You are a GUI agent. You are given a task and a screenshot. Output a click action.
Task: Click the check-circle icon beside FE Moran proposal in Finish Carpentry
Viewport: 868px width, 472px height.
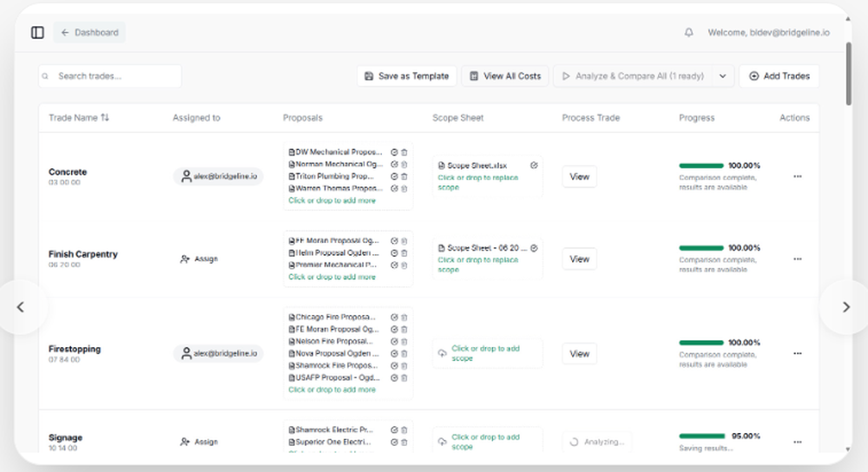coord(394,240)
